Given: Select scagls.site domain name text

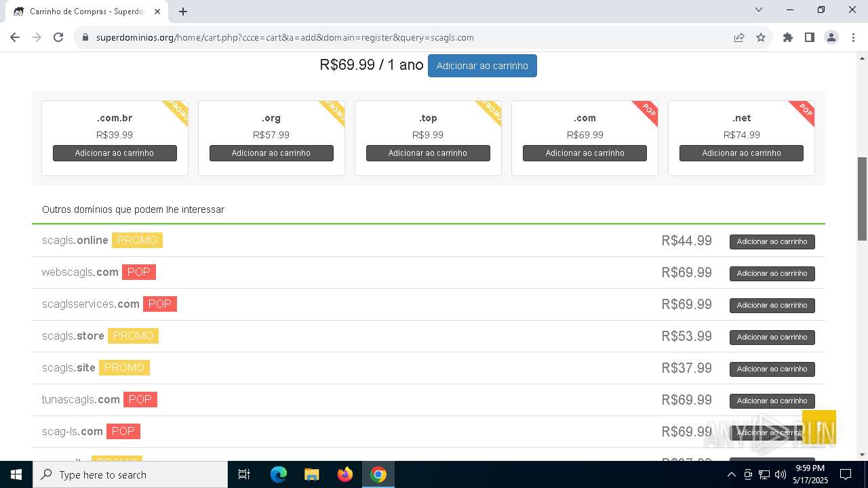Looking at the screenshot, I should pyautogui.click(x=68, y=368).
